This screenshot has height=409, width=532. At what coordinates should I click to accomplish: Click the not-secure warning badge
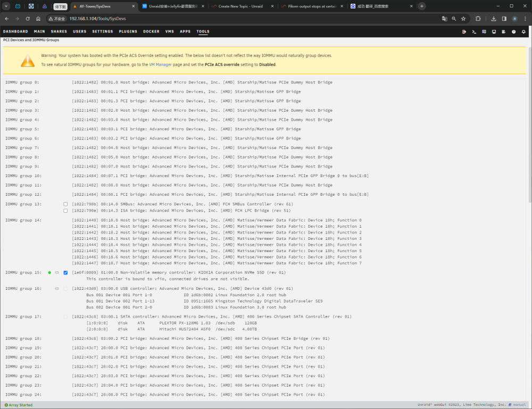click(x=57, y=19)
